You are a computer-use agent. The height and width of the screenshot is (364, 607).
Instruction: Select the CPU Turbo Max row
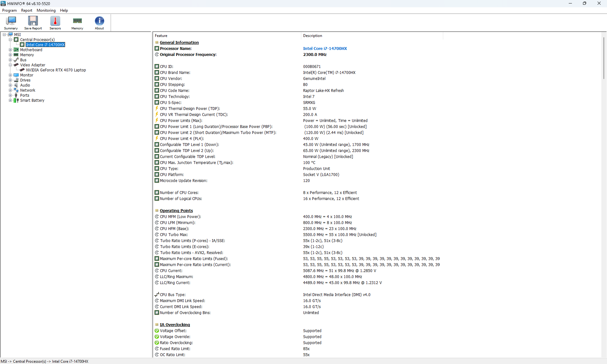174,235
